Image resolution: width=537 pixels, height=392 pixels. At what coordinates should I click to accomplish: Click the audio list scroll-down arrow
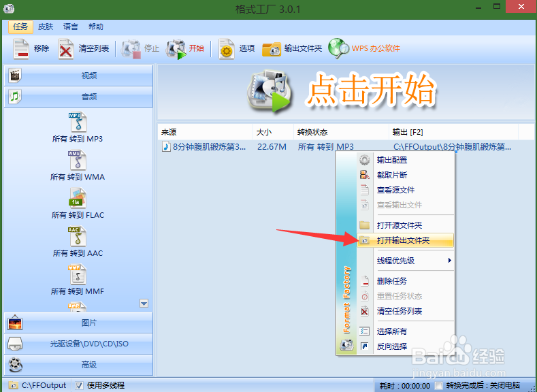click(144, 304)
